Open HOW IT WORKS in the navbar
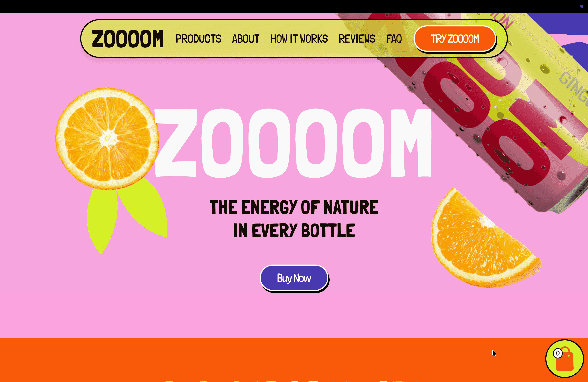This screenshot has height=382, width=588. tap(299, 39)
